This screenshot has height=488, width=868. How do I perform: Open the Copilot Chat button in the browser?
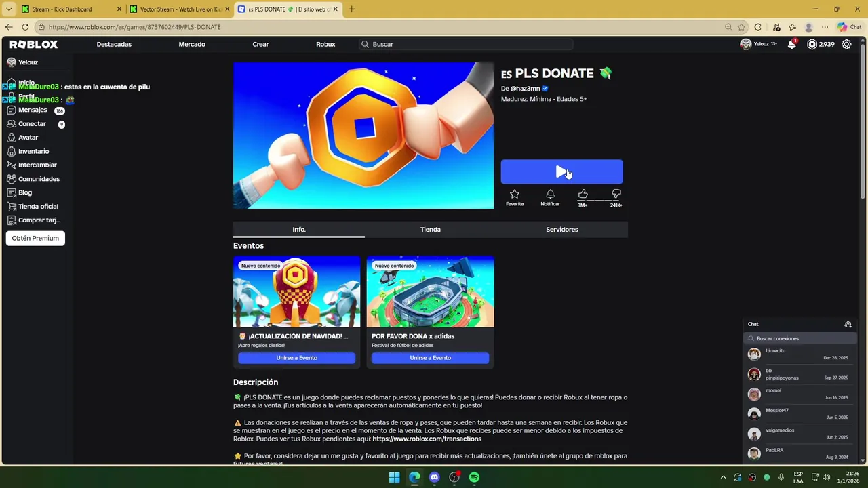[x=848, y=27]
